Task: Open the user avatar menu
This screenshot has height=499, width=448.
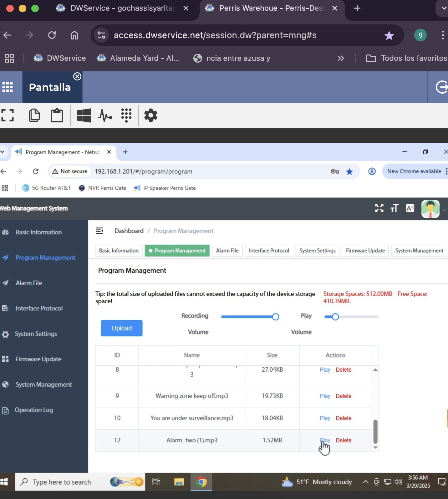Action: click(430, 209)
